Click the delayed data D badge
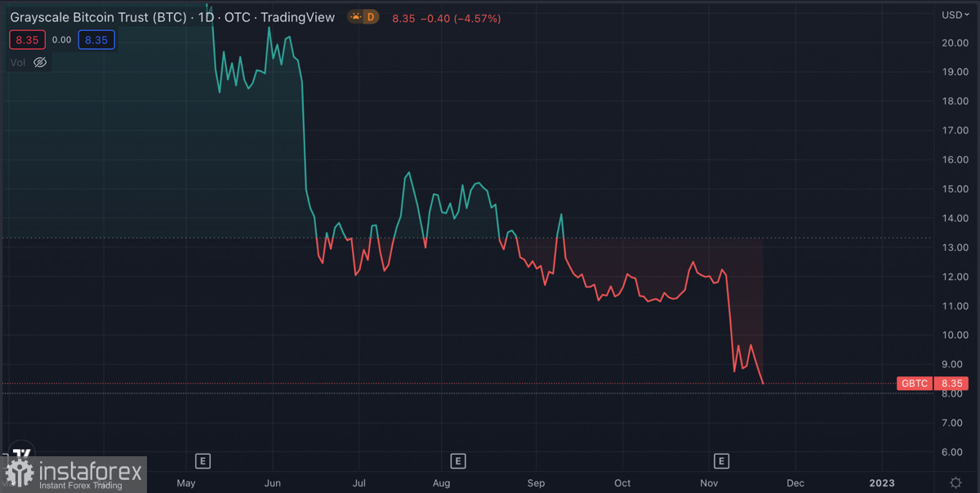The image size is (980, 493). pyautogui.click(x=371, y=17)
